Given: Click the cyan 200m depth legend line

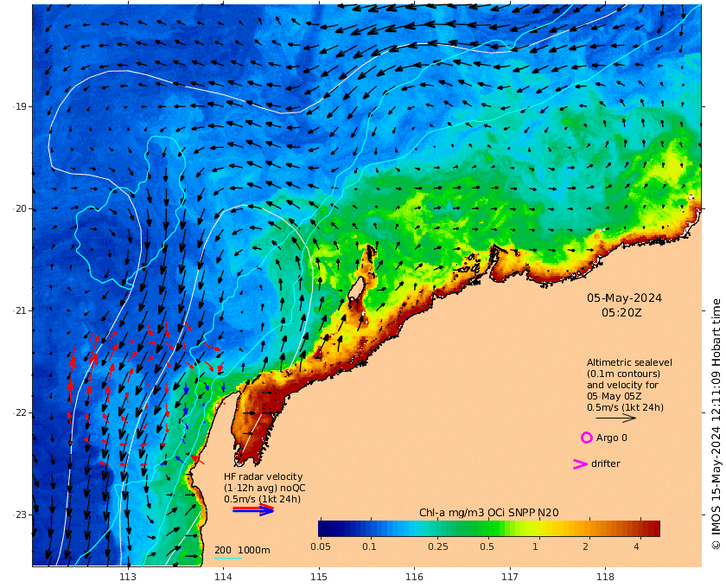Looking at the screenshot, I should tap(227, 558).
